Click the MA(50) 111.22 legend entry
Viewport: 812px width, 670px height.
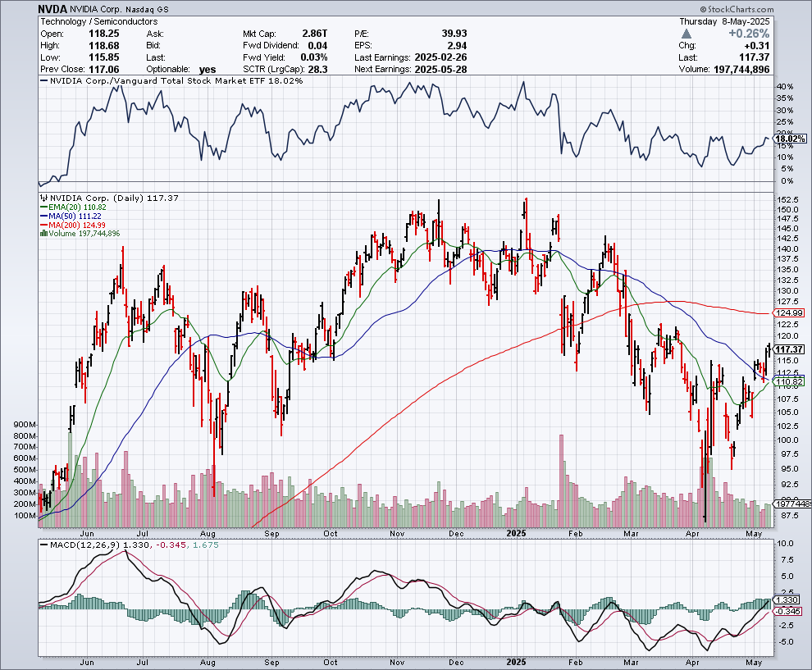pyautogui.click(x=75, y=216)
